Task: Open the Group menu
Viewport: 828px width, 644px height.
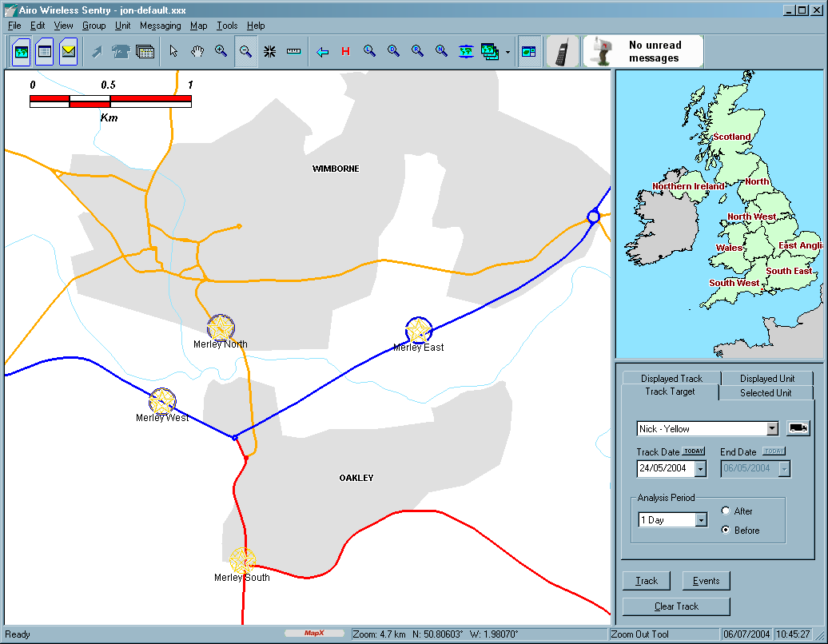Action: coord(94,26)
